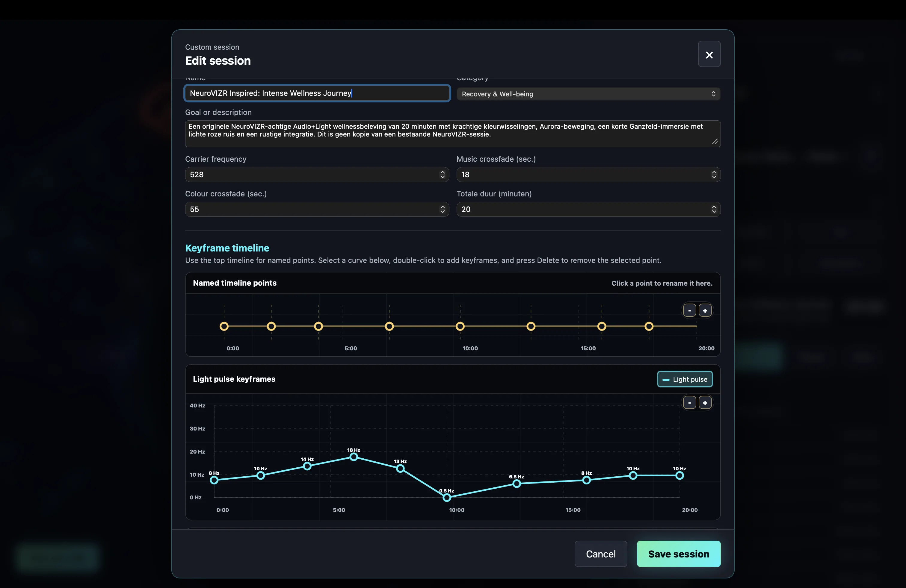
Task: Select the 14 Hz light pulse keyframe
Action: pos(307,466)
